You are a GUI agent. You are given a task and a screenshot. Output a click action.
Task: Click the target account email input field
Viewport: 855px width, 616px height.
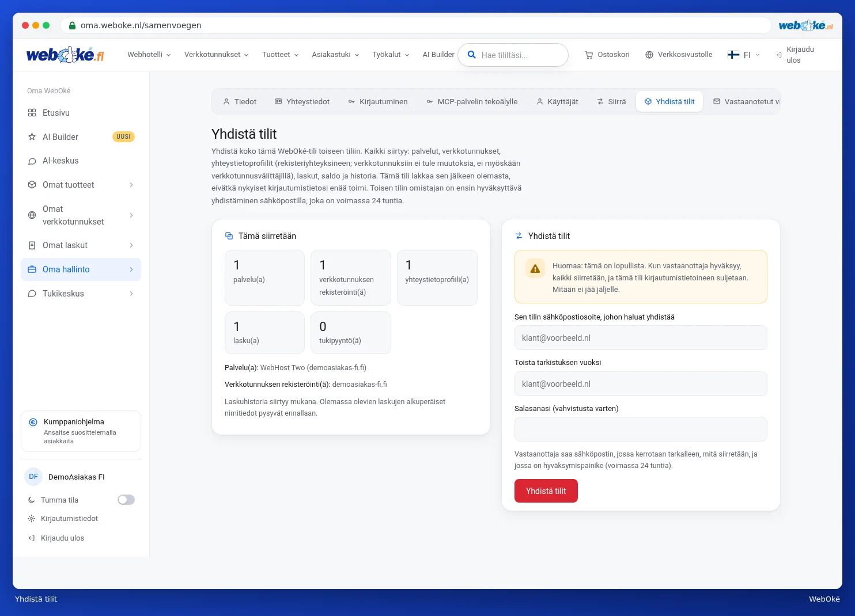click(641, 338)
